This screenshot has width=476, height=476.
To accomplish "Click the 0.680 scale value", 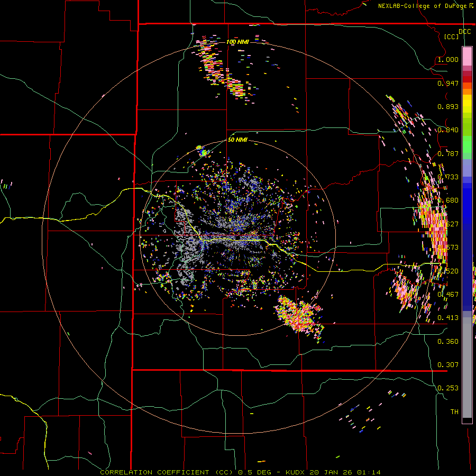I will (448, 200).
